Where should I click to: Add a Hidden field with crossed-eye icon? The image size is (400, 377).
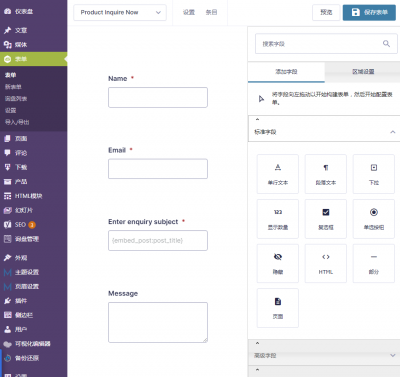(x=278, y=263)
